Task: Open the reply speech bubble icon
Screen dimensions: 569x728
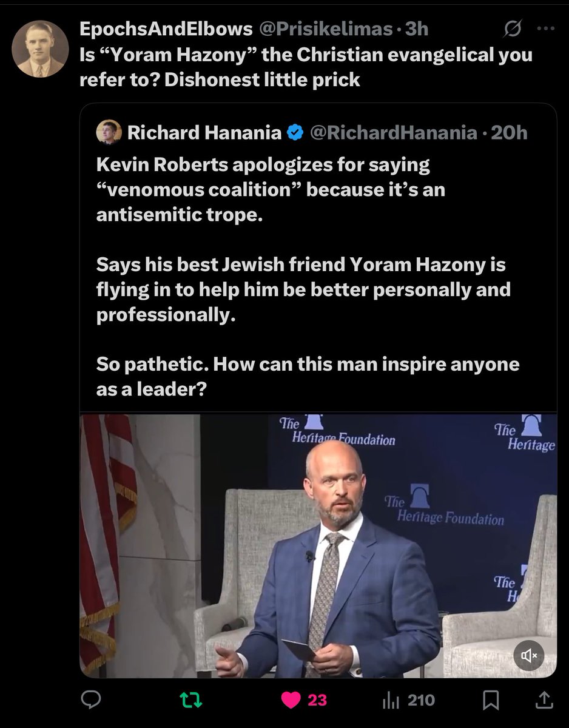Action: [x=91, y=700]
